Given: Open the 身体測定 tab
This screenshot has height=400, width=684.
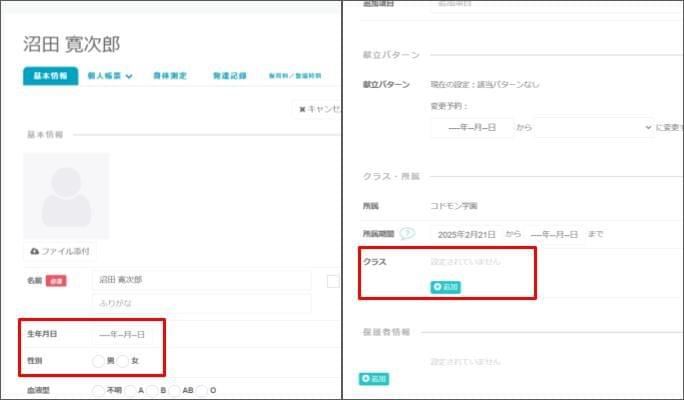Looking at the screenshot, I should [x=170, y=76].
